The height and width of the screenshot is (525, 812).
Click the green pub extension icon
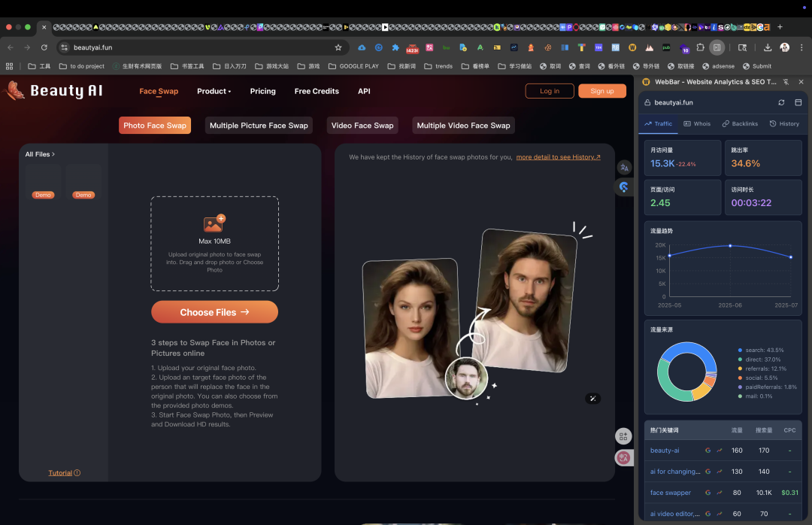[666, 47]
